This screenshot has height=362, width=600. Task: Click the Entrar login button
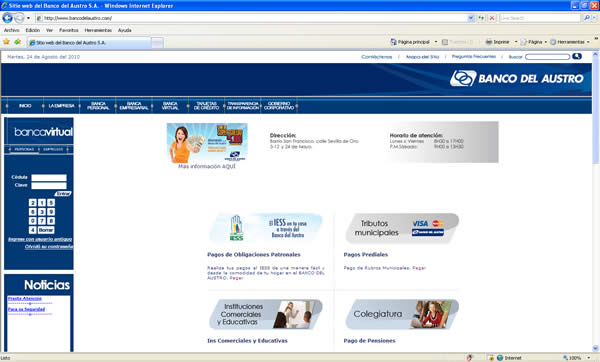tap(62, 194)
